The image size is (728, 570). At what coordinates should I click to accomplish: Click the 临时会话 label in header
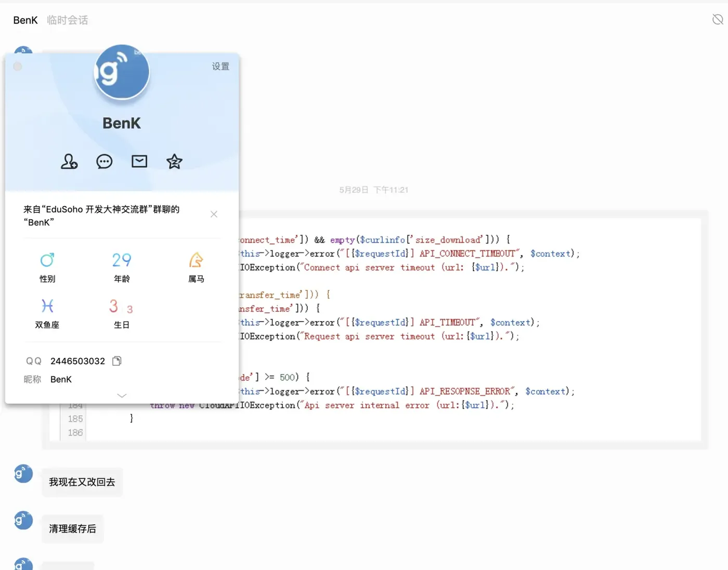tap(68, 20)
